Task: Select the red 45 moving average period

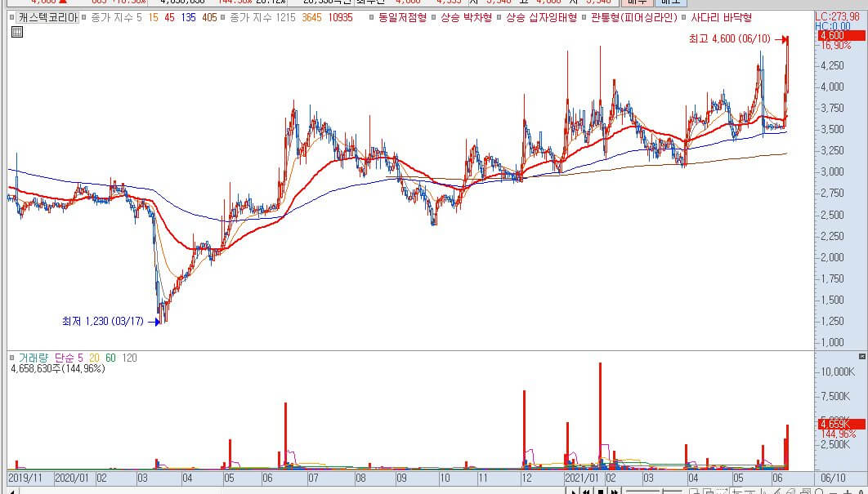Action: pos(169,18)
